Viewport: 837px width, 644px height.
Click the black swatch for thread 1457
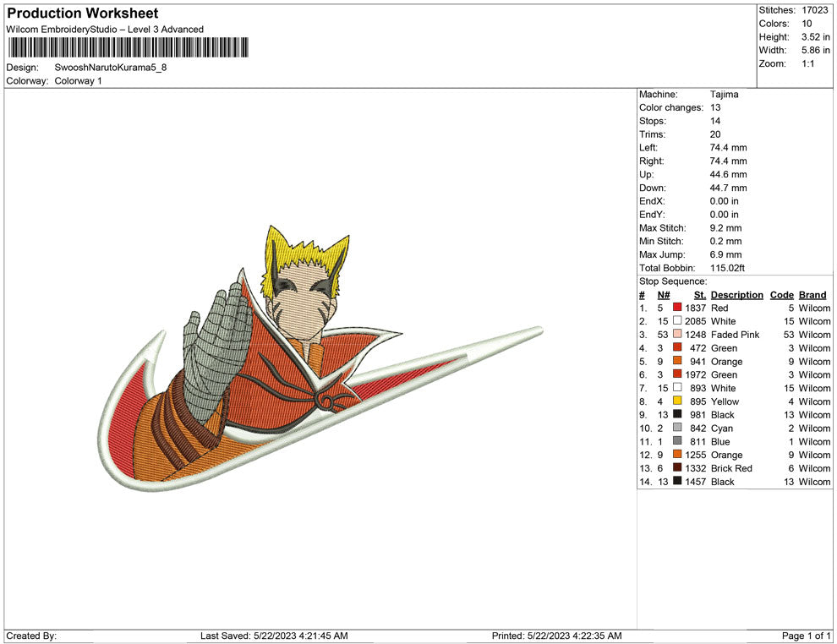[x=677, y=481]
